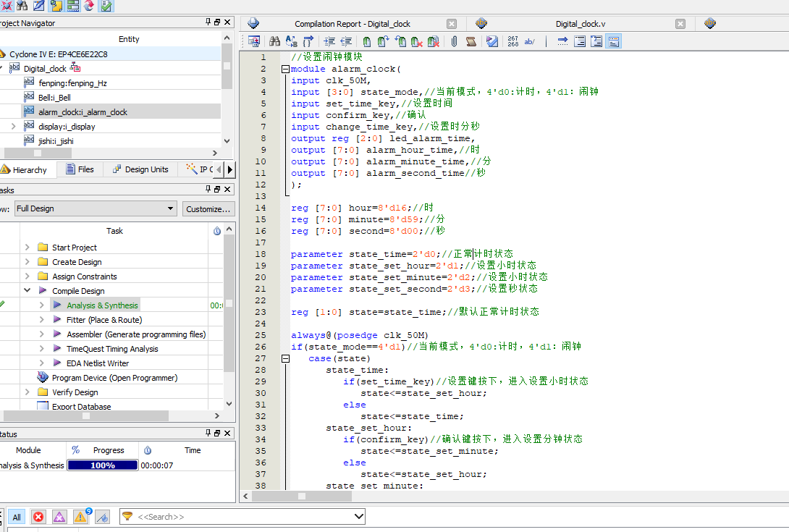Expand the Create Design task
This screenshot has width=789, height=532.
pyautogui.click(x=28, y=262)
